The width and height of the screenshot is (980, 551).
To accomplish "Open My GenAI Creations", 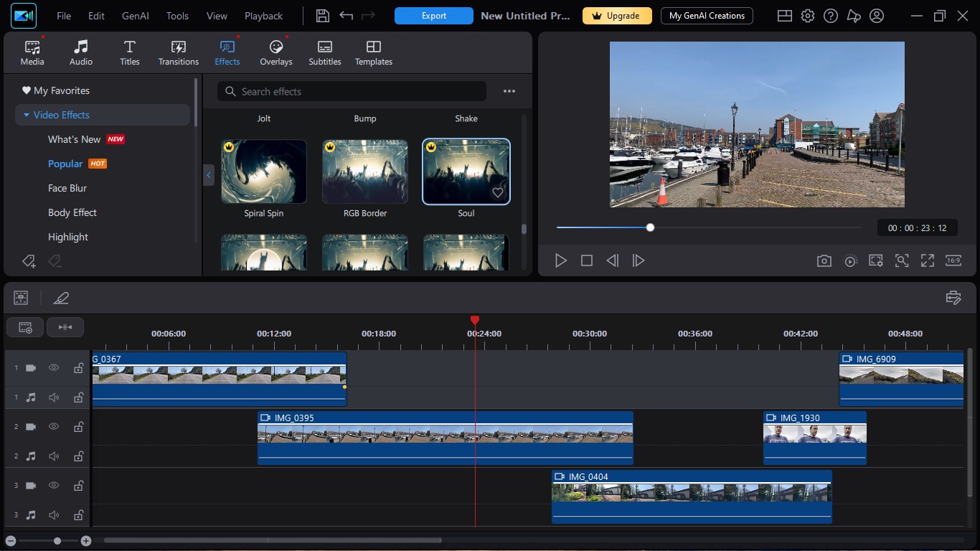I will pyautogui.click(x=707, y=16).
